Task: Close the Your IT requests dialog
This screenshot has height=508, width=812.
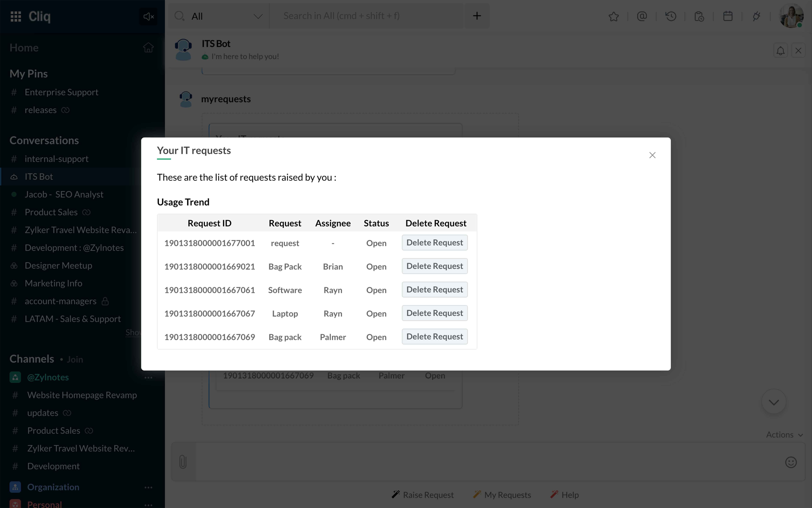Action: [x=652, y=155]
